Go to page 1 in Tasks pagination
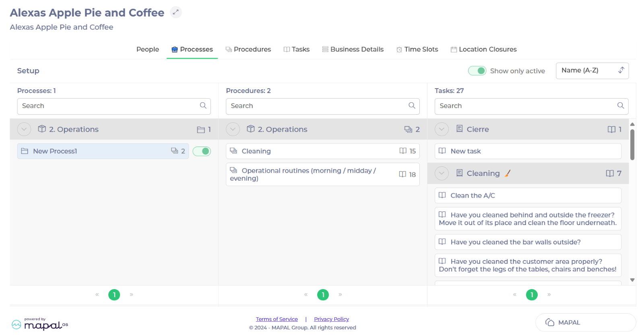This screenshot has height=335, width=644. [x=532, y=295]
